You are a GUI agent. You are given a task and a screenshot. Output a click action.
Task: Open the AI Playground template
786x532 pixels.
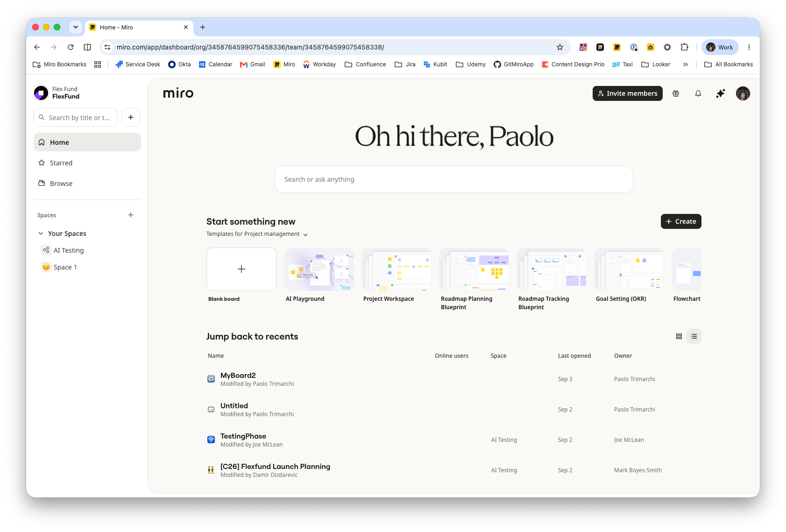pyautogui.click(x=319, y=269)
